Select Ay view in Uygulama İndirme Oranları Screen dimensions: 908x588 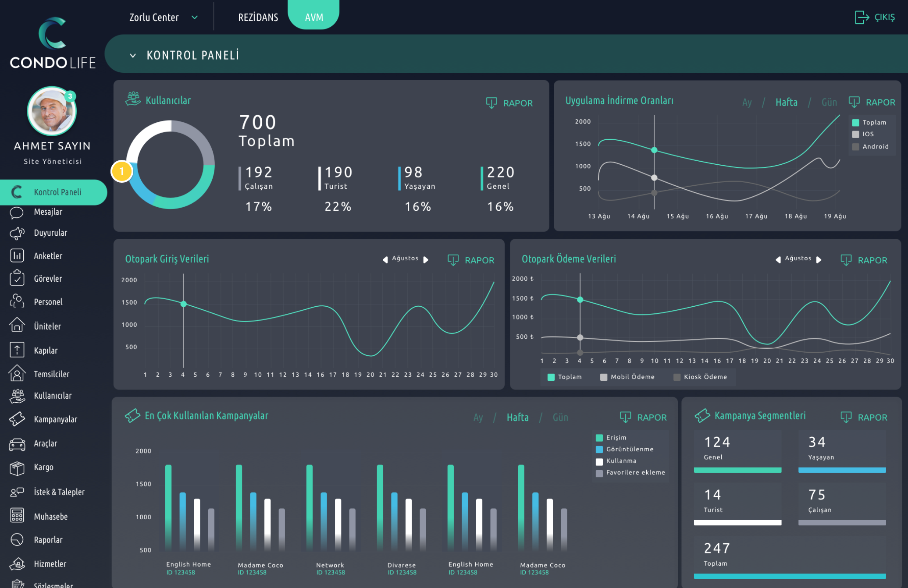pyautogui.click(x=747, y=103)
